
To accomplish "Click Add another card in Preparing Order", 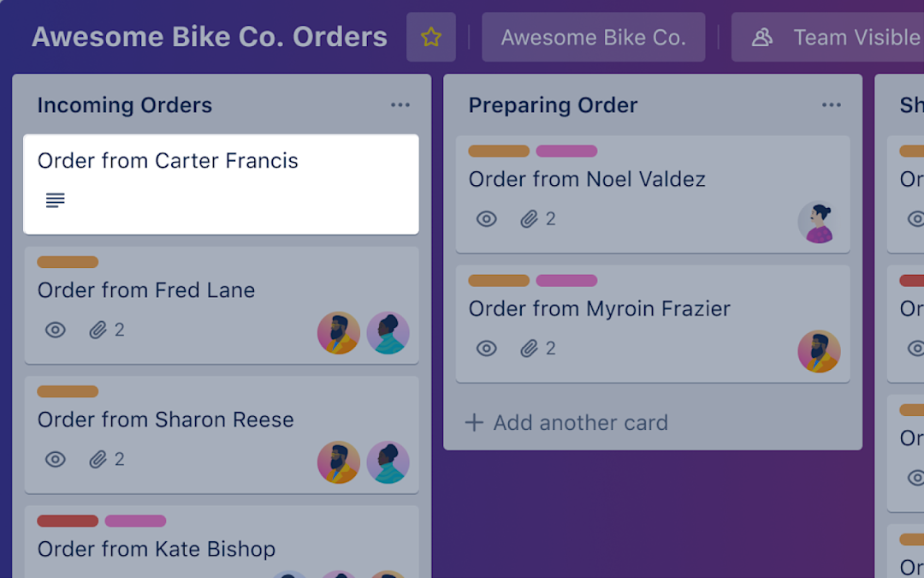I will (566, 422).
